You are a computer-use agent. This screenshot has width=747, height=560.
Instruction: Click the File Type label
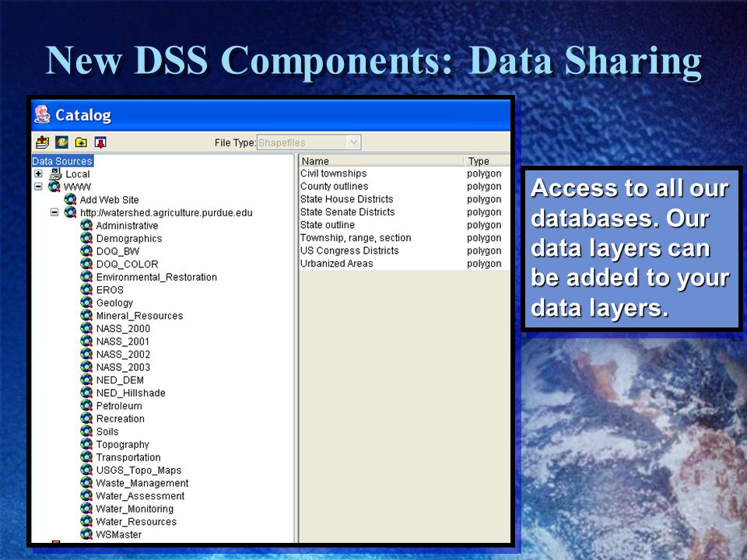[x=235, y=143]
